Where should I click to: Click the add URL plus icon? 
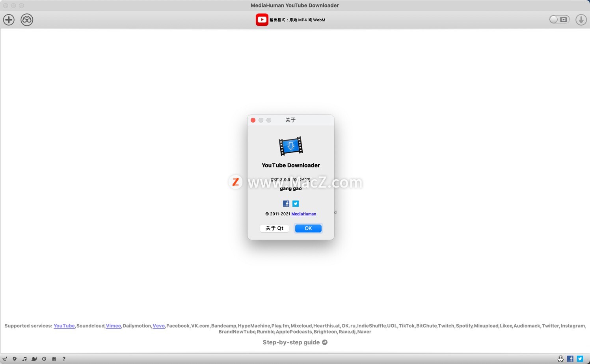click(x=9, y=20)
